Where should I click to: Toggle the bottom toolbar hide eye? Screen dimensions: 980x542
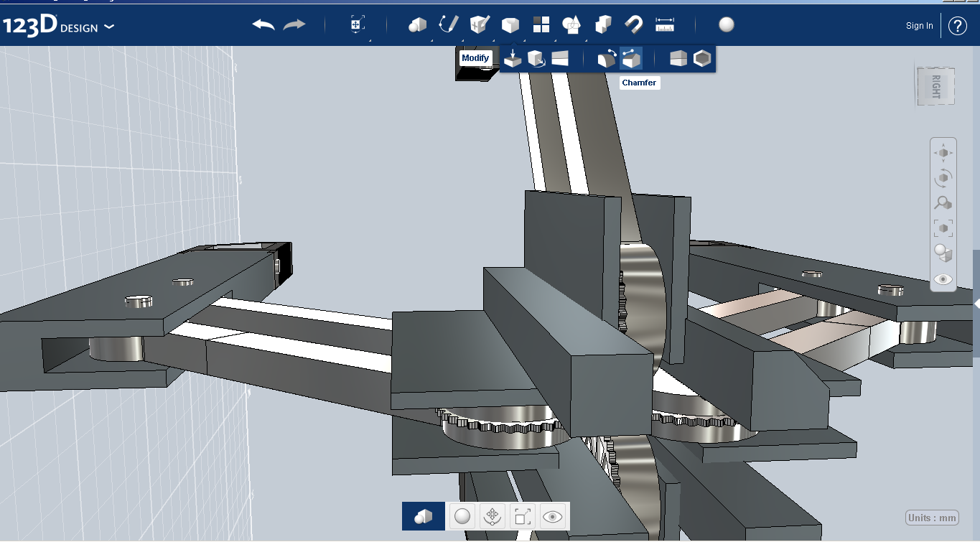[552, 516]
